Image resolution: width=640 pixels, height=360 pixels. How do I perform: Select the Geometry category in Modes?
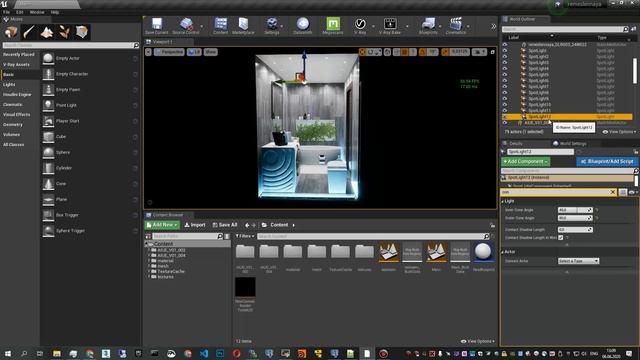pos(13,124)
